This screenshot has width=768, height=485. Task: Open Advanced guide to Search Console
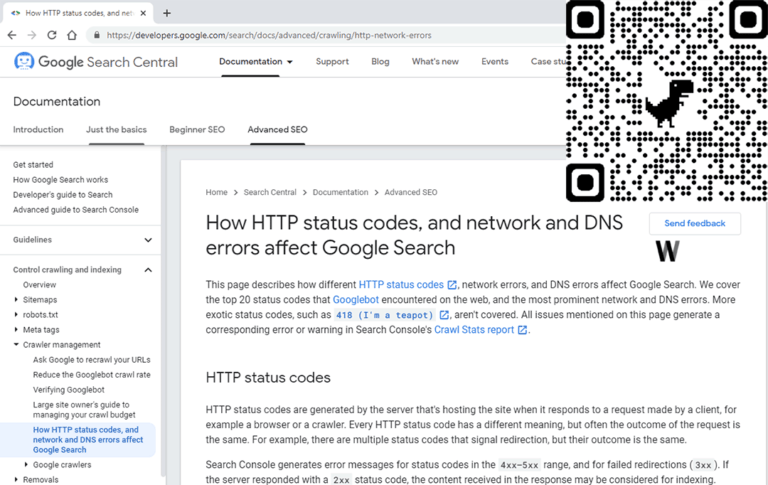75,210
